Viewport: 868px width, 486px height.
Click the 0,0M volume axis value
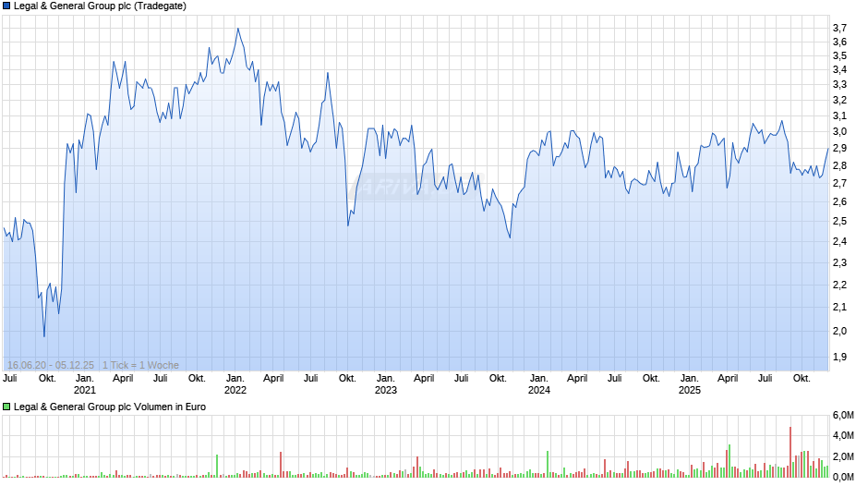[843, 477]
